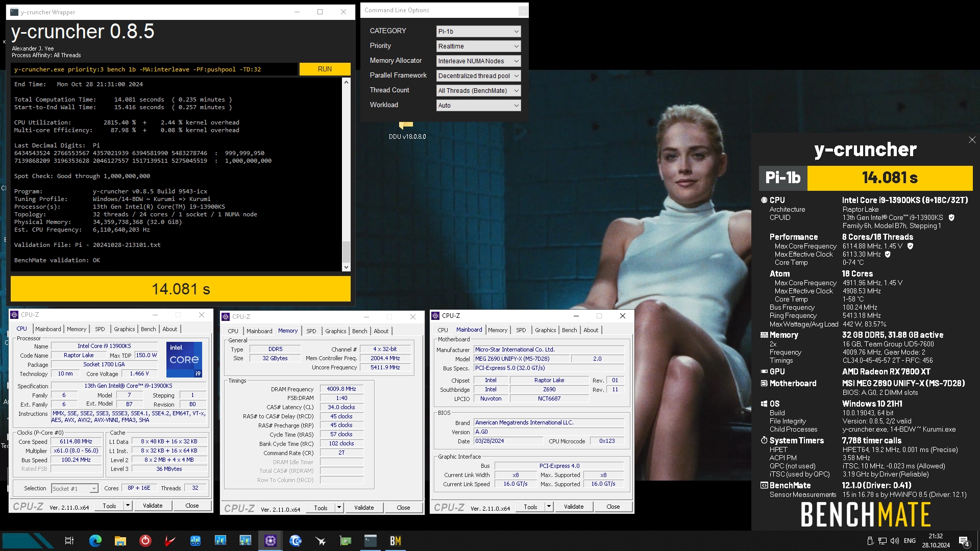This screenshot has height=551, width=980.
Task: Click Validate in the left CPU-Z window
Action: [153, 506]
